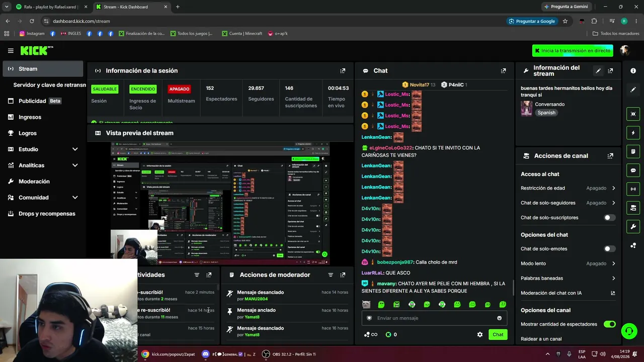Click Pregunta a Gemini button
Viewport: 644px width, 362px height.
click(x=565, y=7)
